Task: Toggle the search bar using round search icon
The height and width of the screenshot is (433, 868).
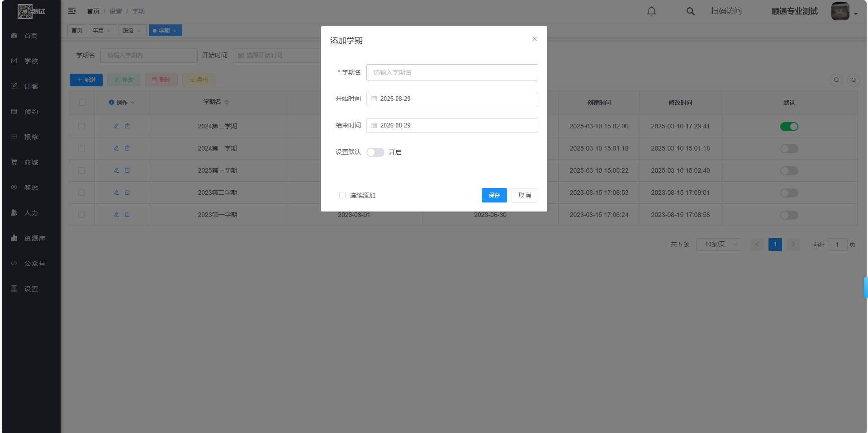Action: (x=836, y=80)
